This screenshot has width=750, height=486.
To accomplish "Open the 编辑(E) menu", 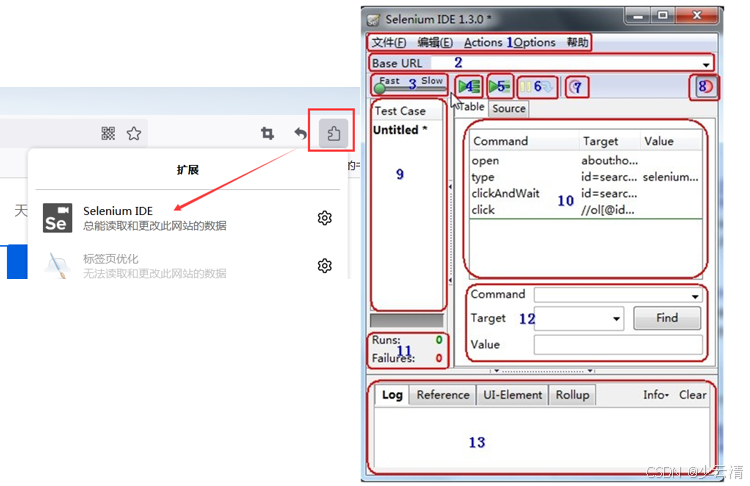I will pos(435,43).
